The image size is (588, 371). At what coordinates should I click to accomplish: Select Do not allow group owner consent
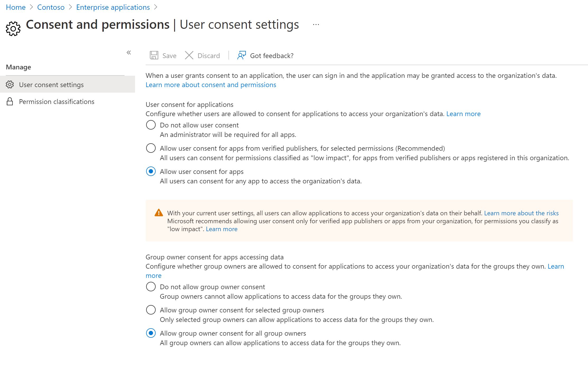tap(151, 287)
